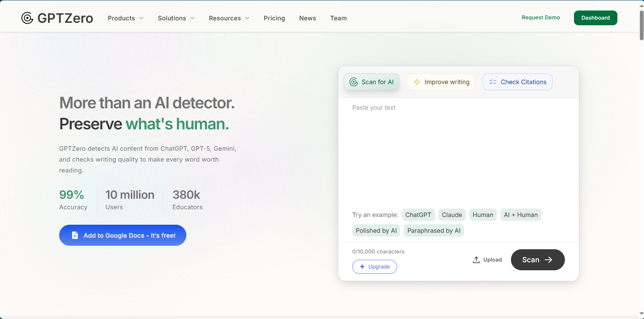Open the Team page
This screenshot has height=319, width=644.
(338, 18)
